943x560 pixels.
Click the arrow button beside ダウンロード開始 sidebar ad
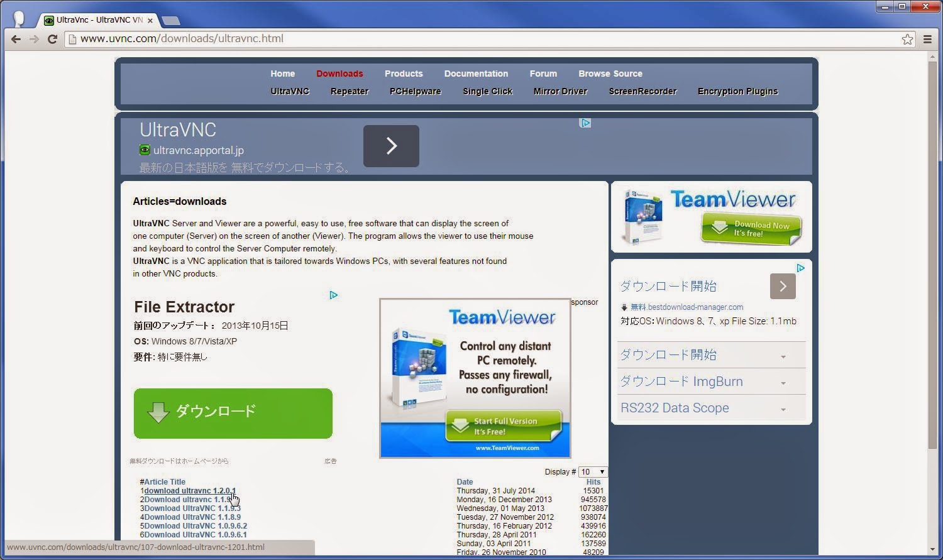[x=783, y=286]
